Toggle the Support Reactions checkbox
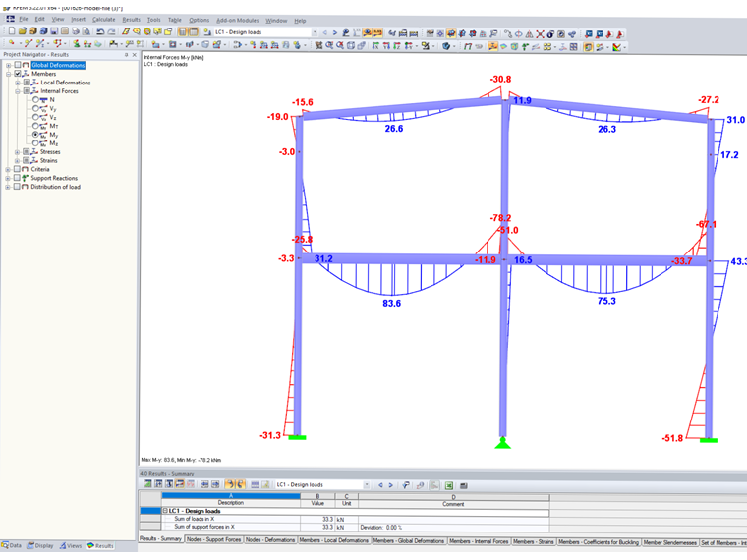747x560 pixels. [x=18, y=178]
